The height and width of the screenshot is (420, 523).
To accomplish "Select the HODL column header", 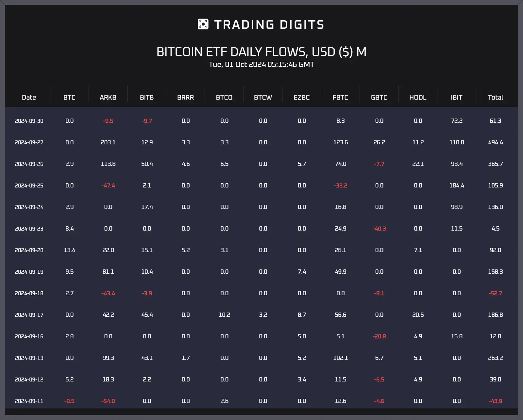I will click(418, 97).
